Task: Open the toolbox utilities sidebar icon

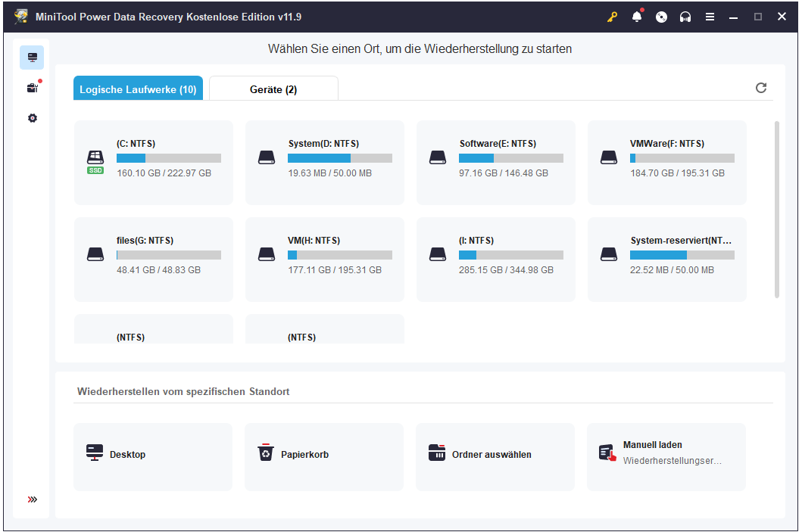Action: [33, 88]
